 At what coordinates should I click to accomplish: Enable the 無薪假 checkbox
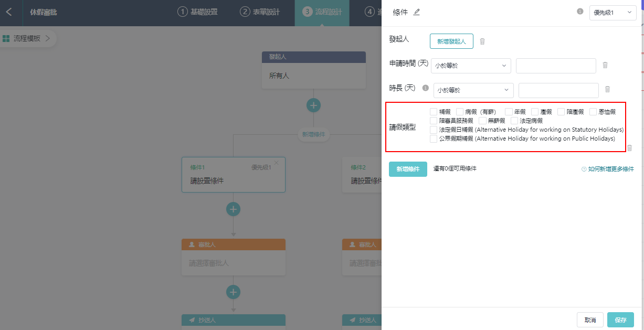pos(482,121)
